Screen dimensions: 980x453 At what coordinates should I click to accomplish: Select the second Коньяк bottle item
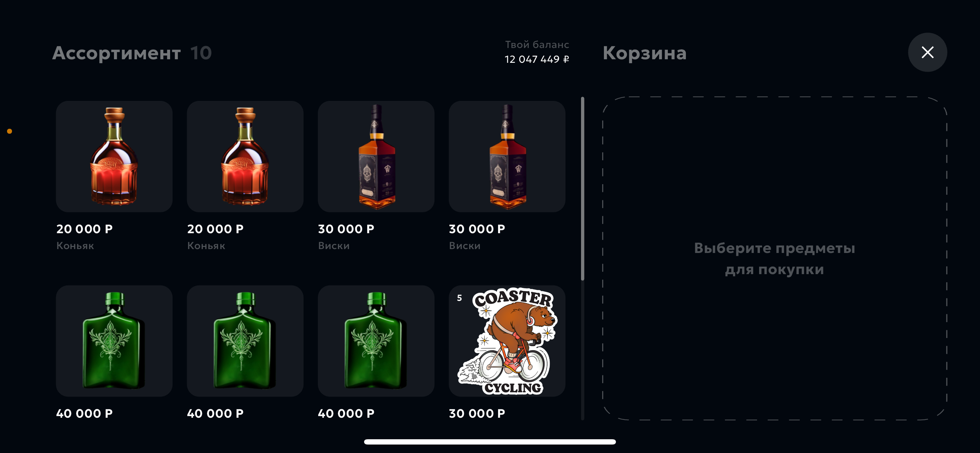tap(245, 156)
